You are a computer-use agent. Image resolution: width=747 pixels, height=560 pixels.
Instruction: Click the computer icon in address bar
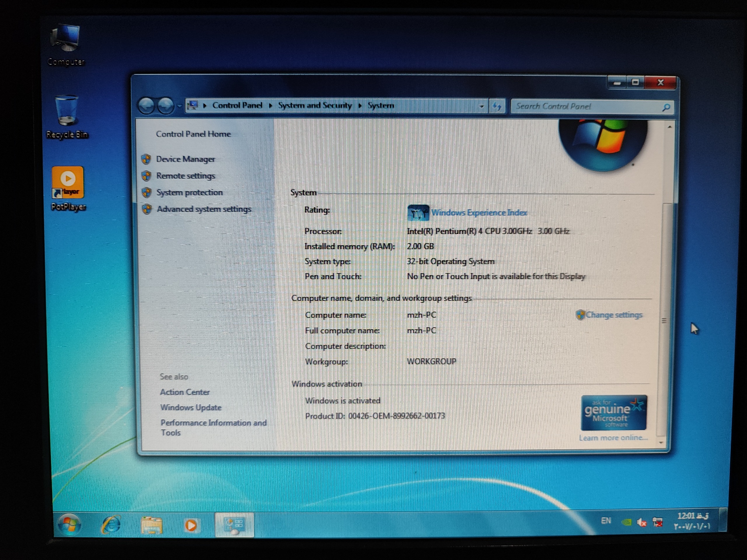[x=193, y=105]
